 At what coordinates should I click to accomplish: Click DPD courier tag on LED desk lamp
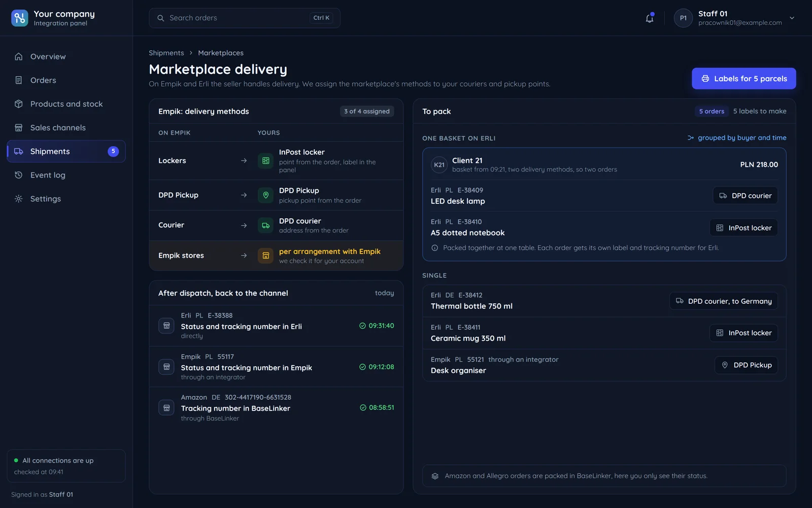[746, 196]
